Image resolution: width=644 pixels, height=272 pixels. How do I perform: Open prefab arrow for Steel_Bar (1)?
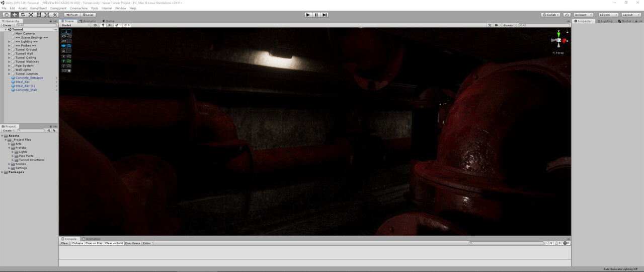[56, 86]
